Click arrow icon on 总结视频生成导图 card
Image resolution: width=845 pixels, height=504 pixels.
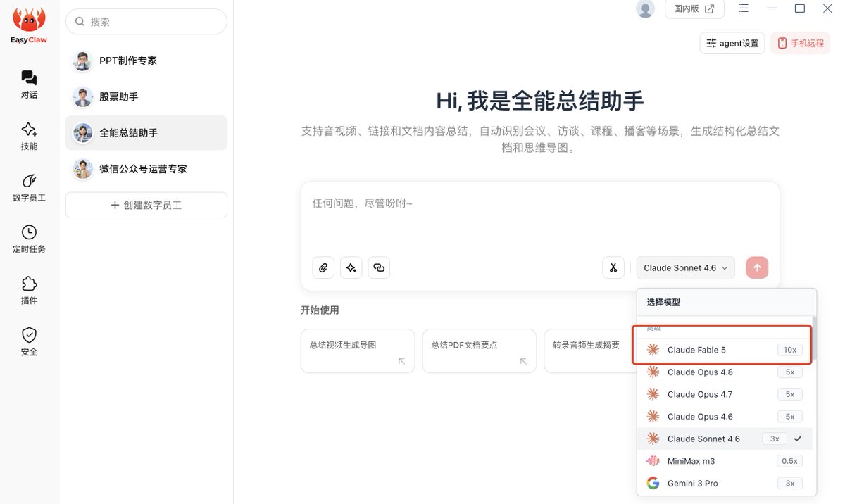[401, 361]
